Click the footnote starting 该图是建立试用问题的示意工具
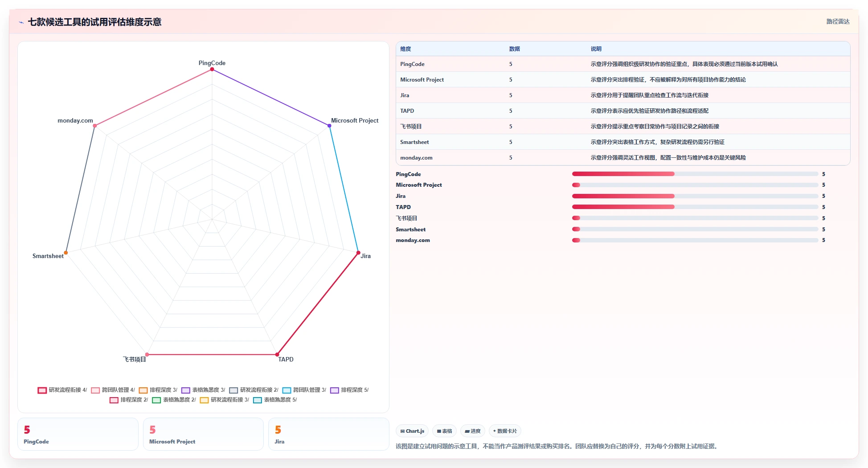The image size is (868, 468). point(558,447)
